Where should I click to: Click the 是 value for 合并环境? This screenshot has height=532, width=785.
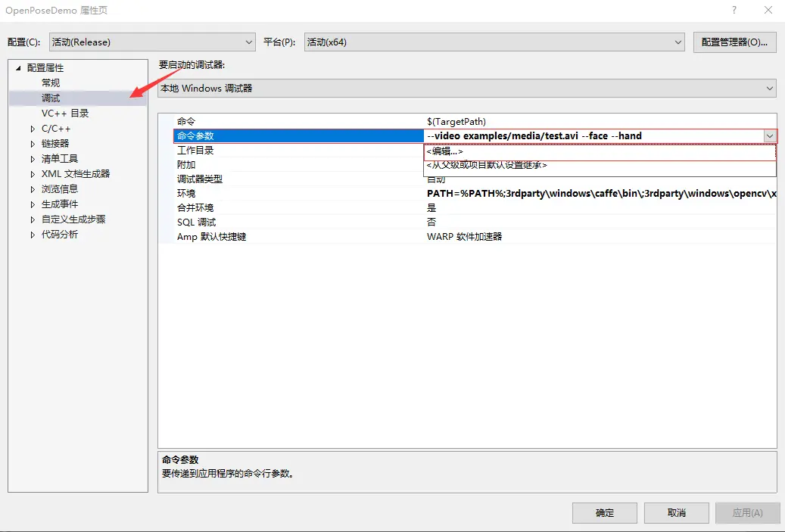pos(431,207)
